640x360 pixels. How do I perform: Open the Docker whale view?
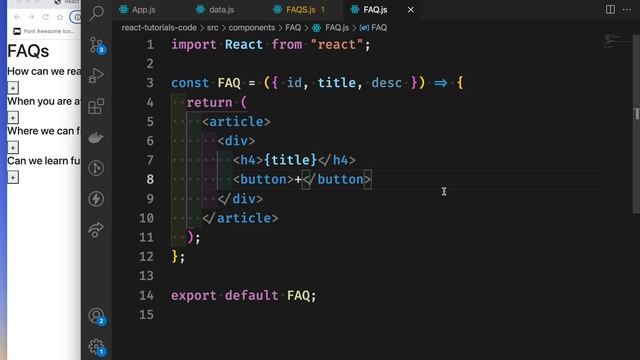click(96, 138)
